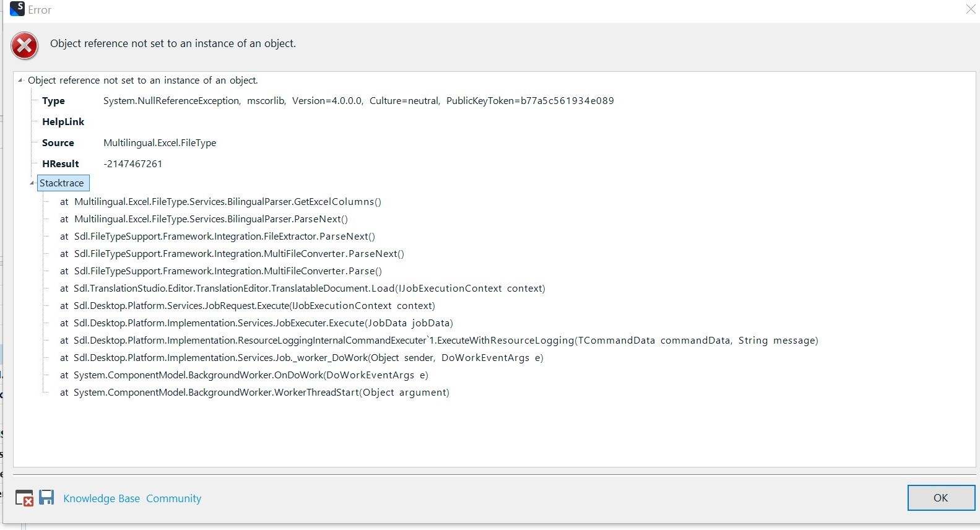Select the JobExecuter.Execute stack line
Screen dimensions: 980x530
pos(256,323)
